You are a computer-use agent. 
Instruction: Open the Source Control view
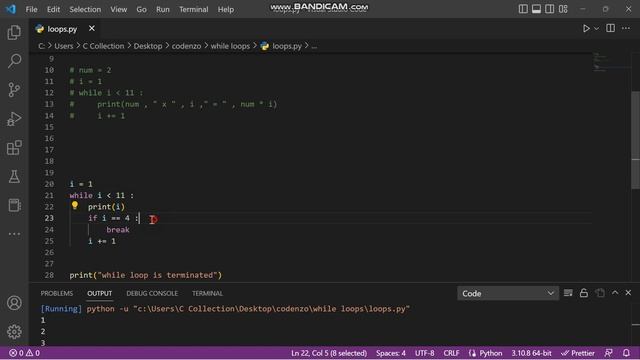pyautogui.click(x=14, y=90)
